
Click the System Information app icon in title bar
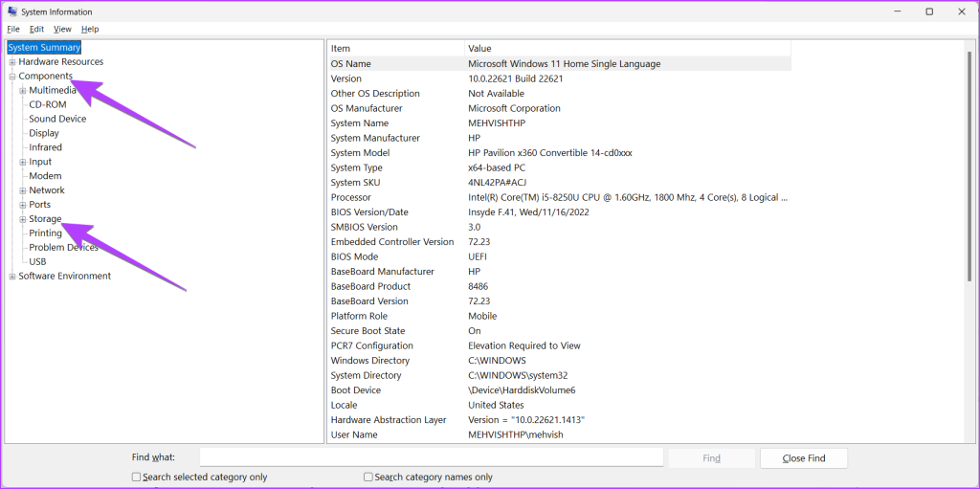(x=11, y=11)
